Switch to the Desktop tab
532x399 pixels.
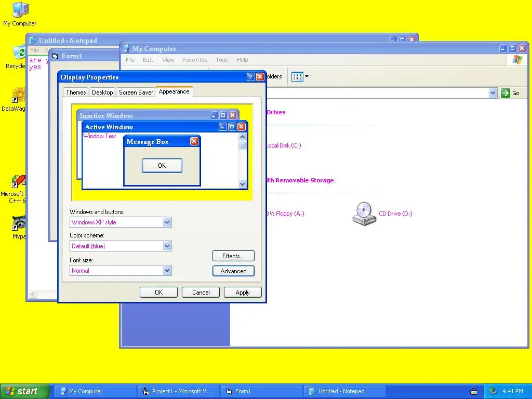[102, 92]
